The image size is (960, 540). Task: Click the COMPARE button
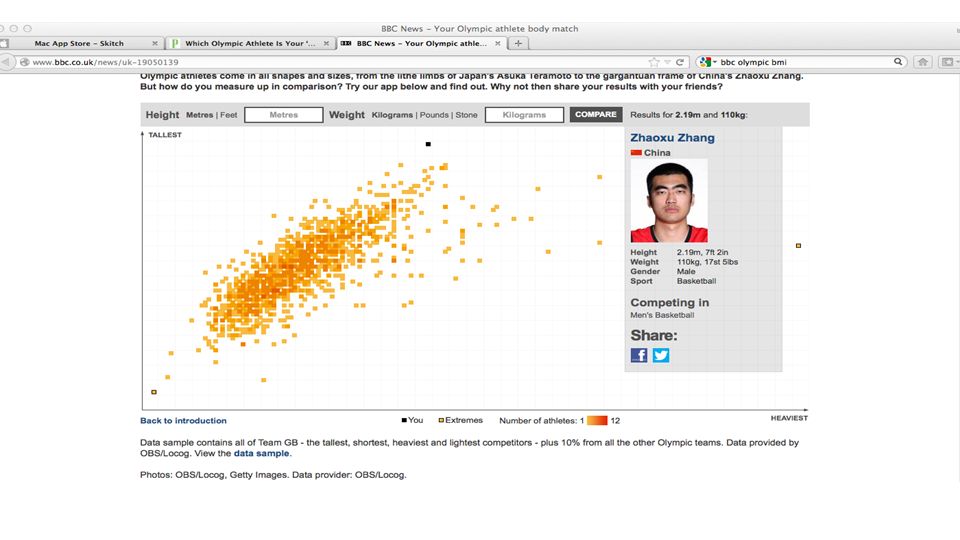tap(596, 114)
